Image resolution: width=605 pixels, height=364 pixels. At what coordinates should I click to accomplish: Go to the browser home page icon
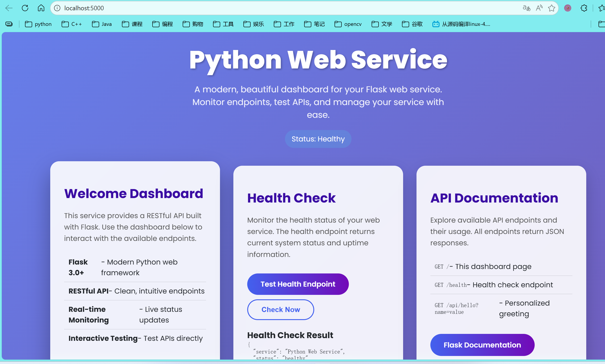pos(41,8)
